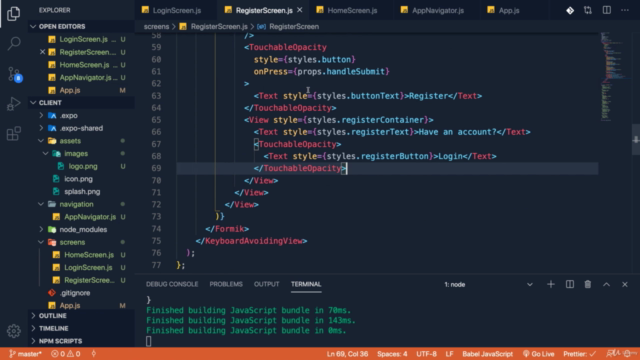Expand the Timeline section
Viewport: 640px width, 360px height.
[82, 328]
